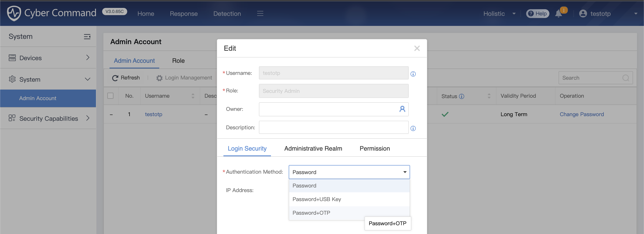Click the search magnifier icon

[626, 78]
